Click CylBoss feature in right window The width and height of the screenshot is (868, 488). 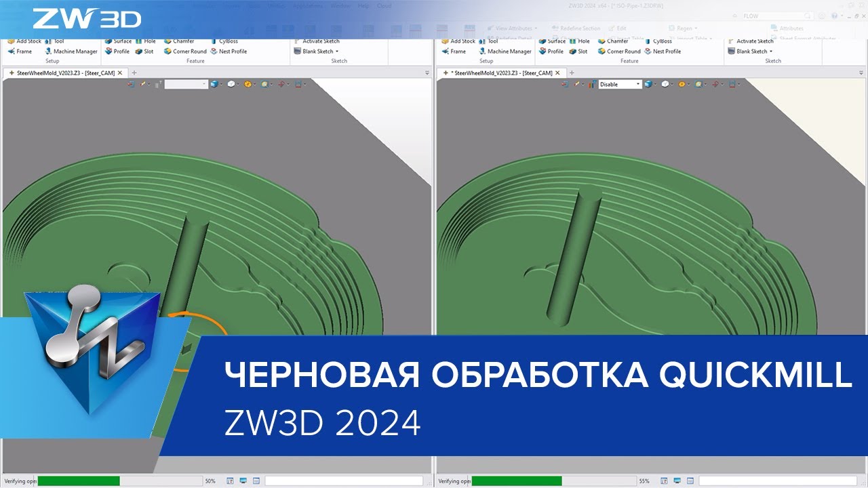tap(658, 41)
